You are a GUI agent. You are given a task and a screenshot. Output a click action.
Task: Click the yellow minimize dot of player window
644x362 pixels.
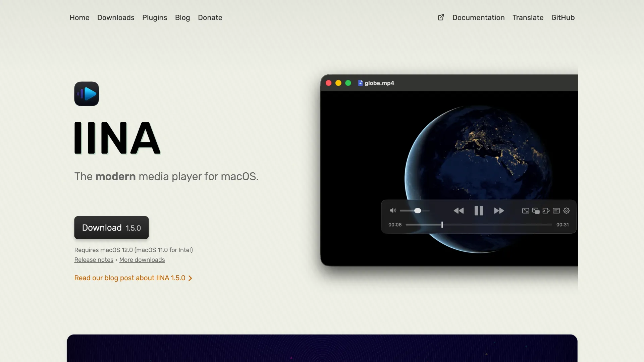coord(338,83)
